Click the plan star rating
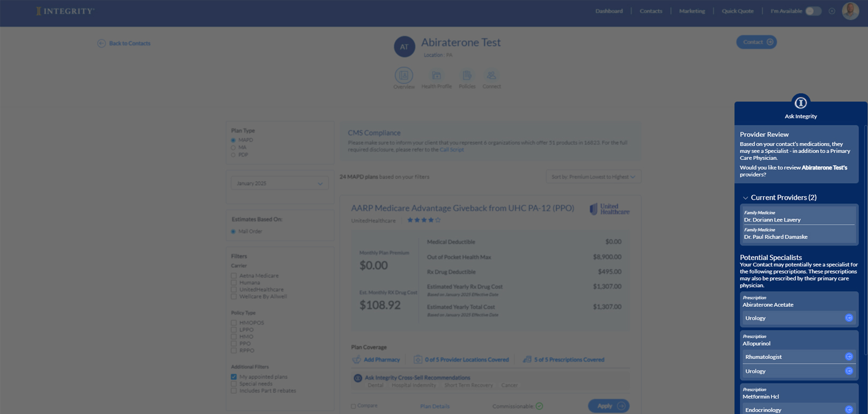868x414 pixels. (424, 220)
